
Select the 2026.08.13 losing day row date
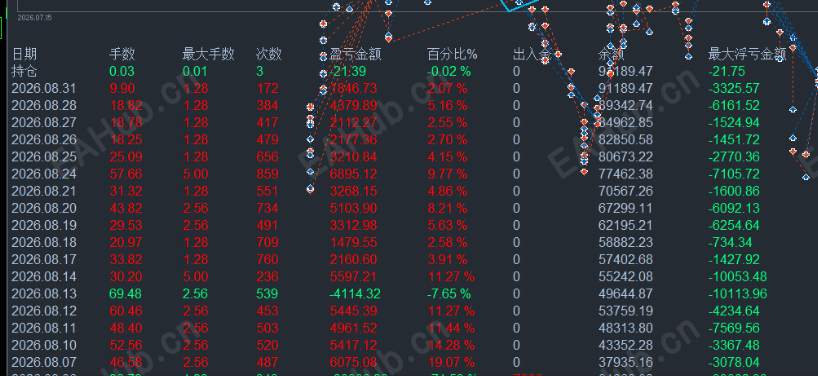(x=44, y=294)
